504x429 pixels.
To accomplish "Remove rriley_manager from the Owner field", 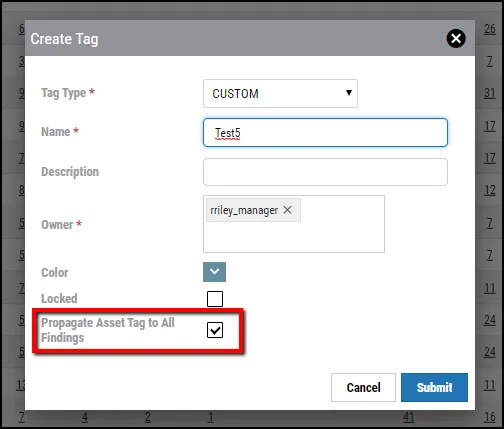I will click(287, 210).
